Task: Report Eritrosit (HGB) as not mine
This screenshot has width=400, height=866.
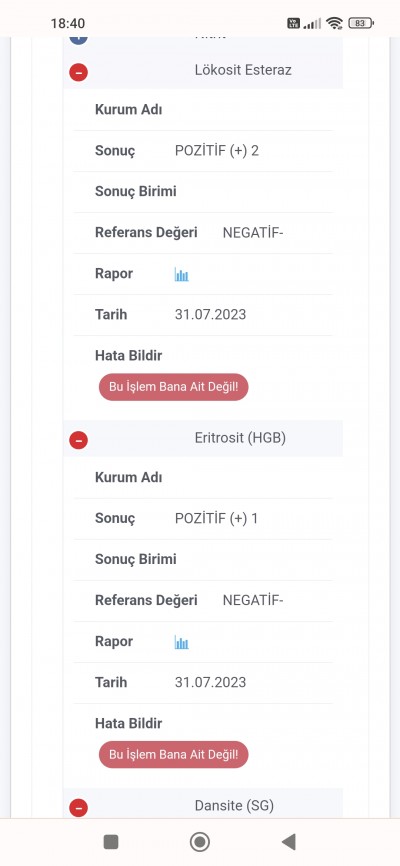Action: point(173,754)
